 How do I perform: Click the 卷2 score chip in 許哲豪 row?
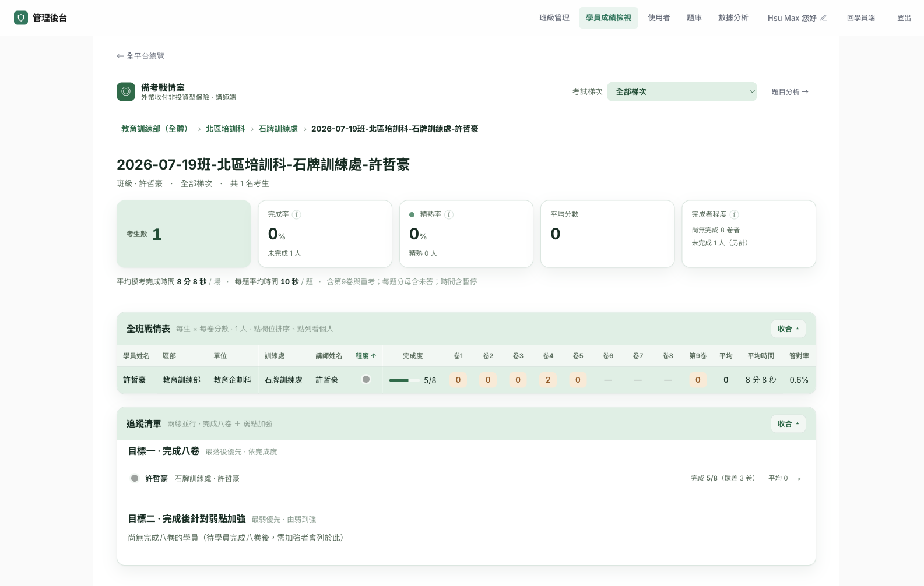[x=488, y=380]
